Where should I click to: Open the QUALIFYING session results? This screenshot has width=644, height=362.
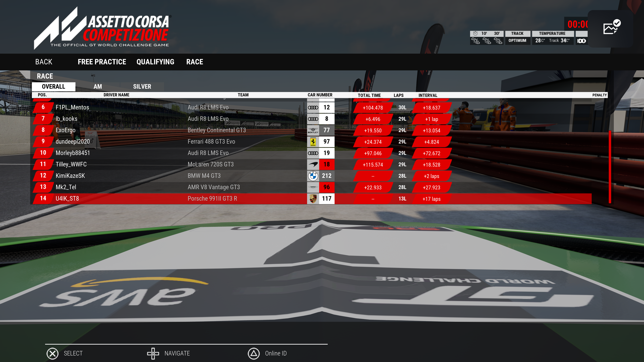click(x=155, y=62)
